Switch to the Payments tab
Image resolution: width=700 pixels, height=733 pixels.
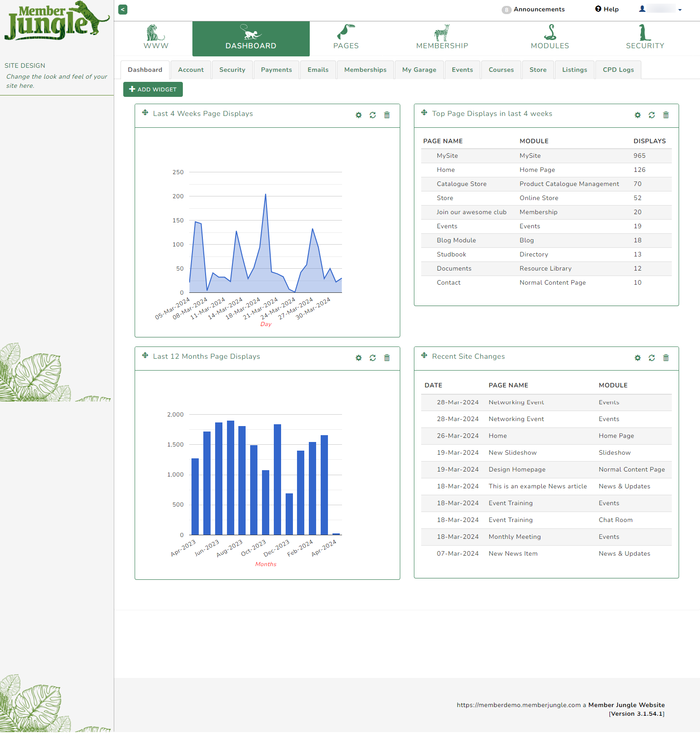point(276,70)
